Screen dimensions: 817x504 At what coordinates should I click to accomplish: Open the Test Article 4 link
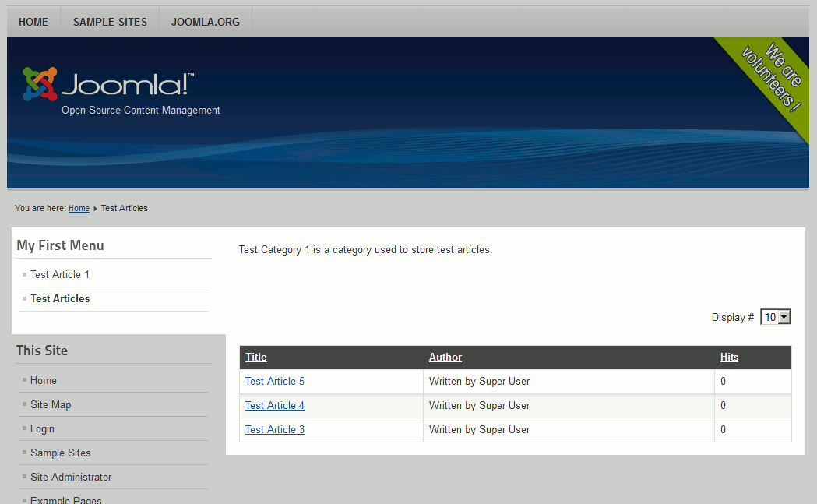[x=275, y=406]
